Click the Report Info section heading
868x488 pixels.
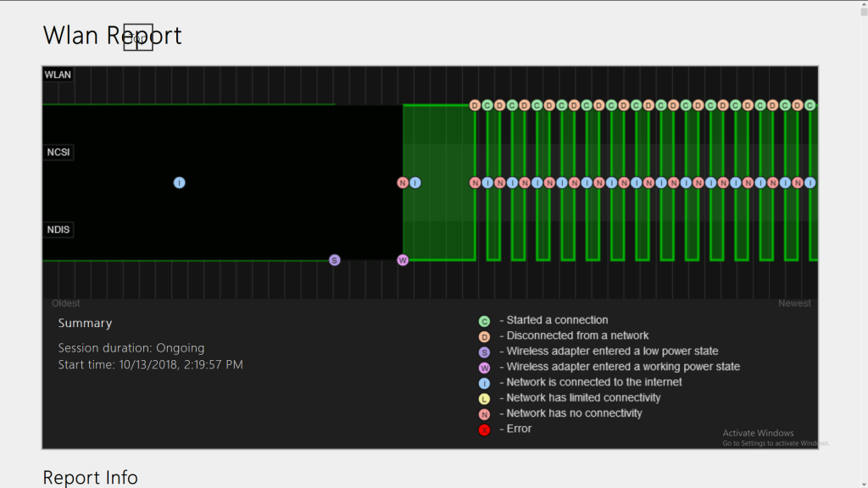click(90, 478)
